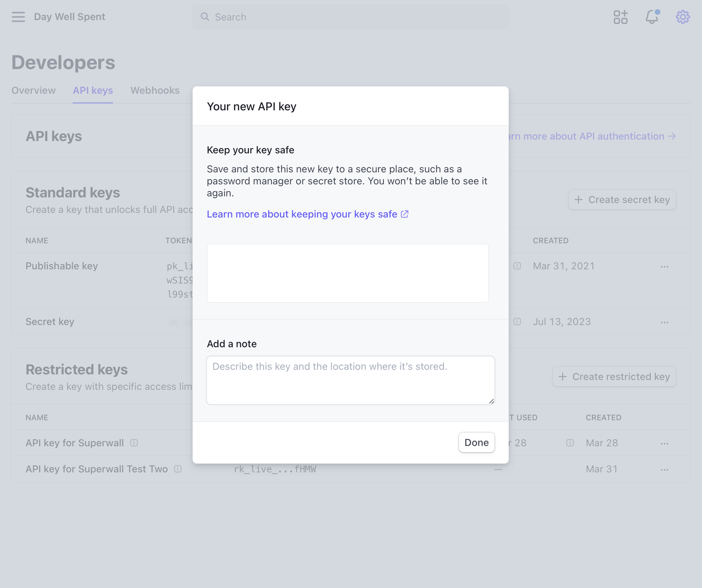Click the Create secret key button
Viewport: 702px width, 588px height.
(x=622, y=200)
